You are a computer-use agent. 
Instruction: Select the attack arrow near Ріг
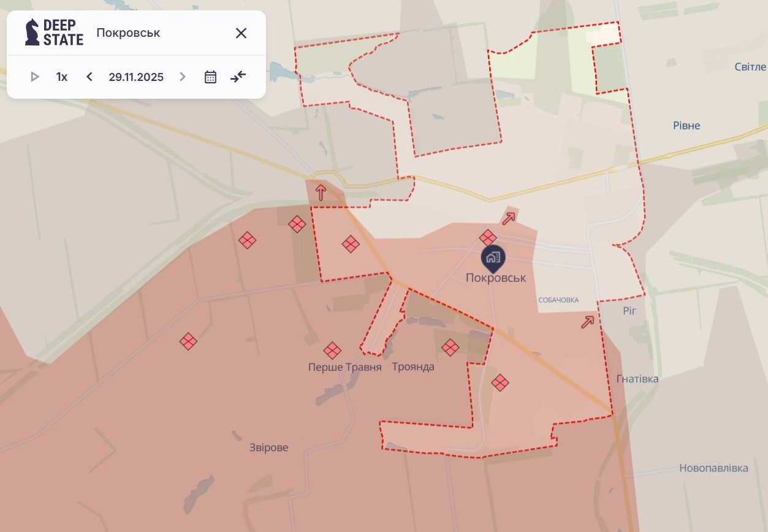click(x=587, y=322)
